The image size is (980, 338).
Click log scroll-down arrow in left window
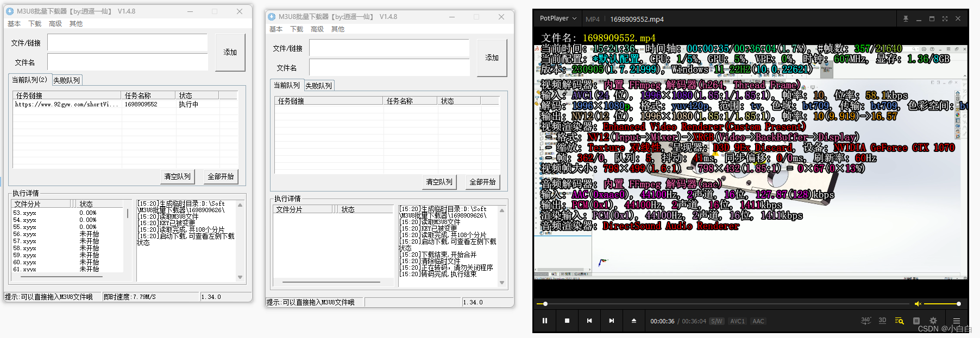pyautogui.click(x=240, y=277)
